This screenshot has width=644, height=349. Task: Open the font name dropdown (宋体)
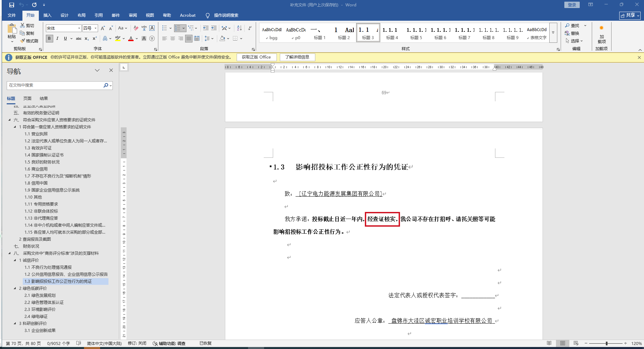(79, 28)
